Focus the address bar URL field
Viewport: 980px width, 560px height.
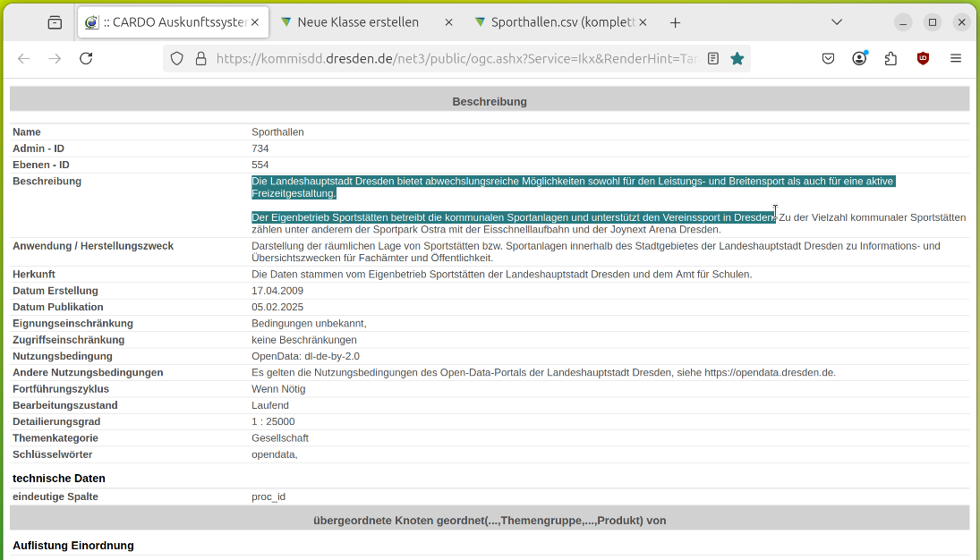tap(456, 59)
